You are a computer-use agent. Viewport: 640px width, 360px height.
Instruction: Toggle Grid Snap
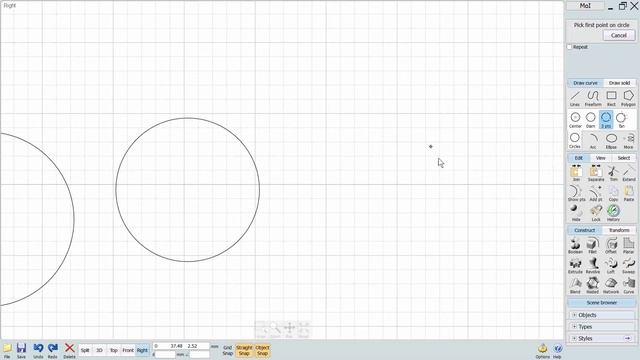coord(227,350)
